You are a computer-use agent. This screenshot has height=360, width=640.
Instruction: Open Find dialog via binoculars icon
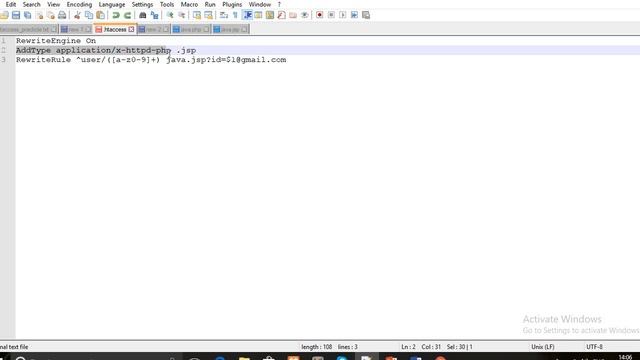click(143, 15)
